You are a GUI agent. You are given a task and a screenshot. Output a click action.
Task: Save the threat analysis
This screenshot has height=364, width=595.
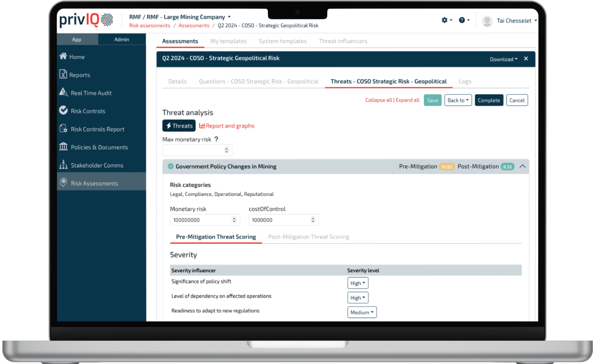432,100
